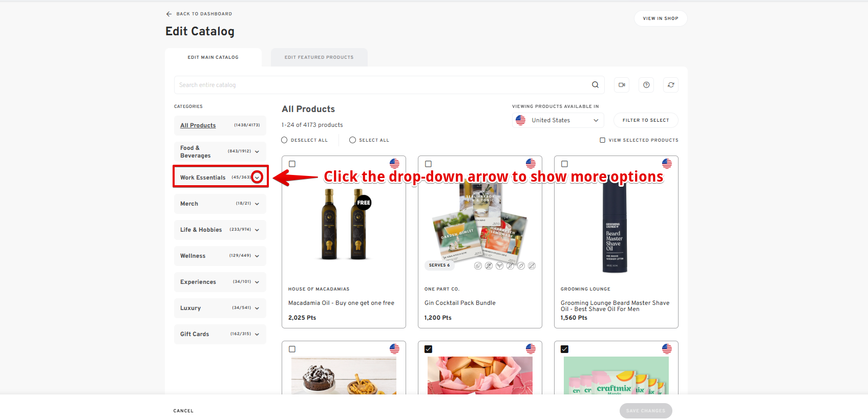Select the Edit Main Catalog tab
Image resolution: width=868 pixels, height=420 pixels.
point(213,57)
